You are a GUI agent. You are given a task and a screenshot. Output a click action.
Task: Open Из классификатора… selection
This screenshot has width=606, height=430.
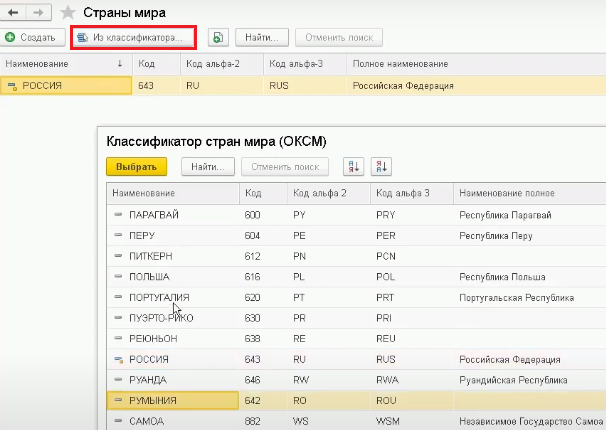point(133,37)
